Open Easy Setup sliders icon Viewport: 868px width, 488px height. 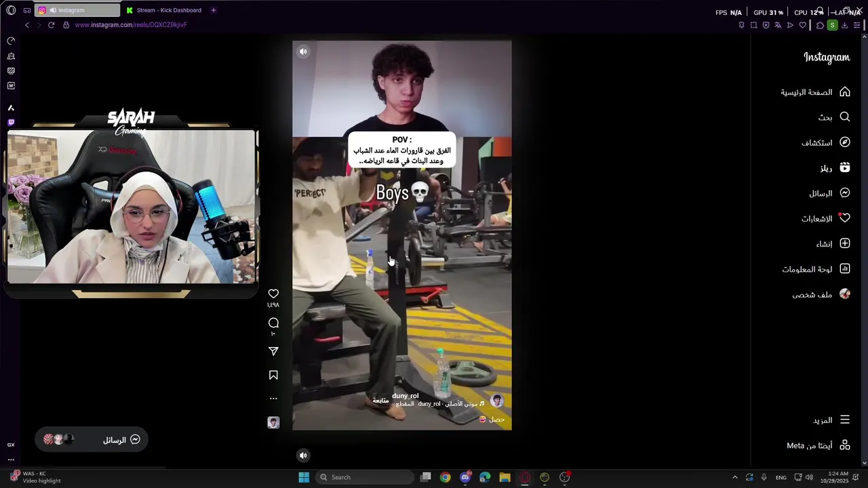pos(856,25)
